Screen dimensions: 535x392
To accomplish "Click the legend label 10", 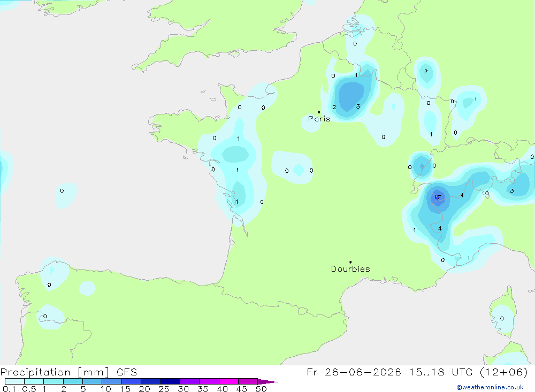I will pos(106,389).
